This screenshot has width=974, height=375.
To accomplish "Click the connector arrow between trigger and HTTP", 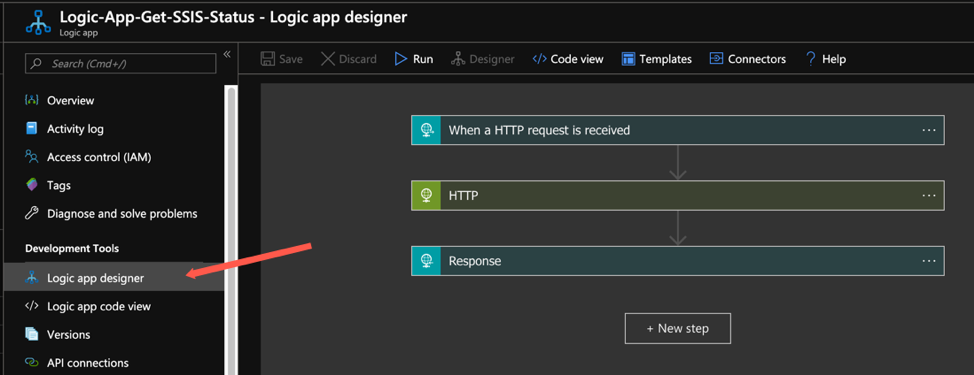I will tap(678, 163).
